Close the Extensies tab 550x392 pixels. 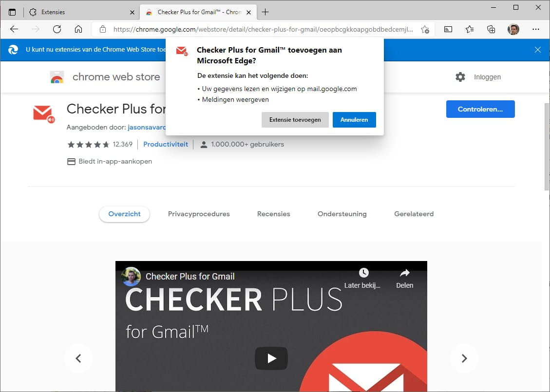coord(132,12)
